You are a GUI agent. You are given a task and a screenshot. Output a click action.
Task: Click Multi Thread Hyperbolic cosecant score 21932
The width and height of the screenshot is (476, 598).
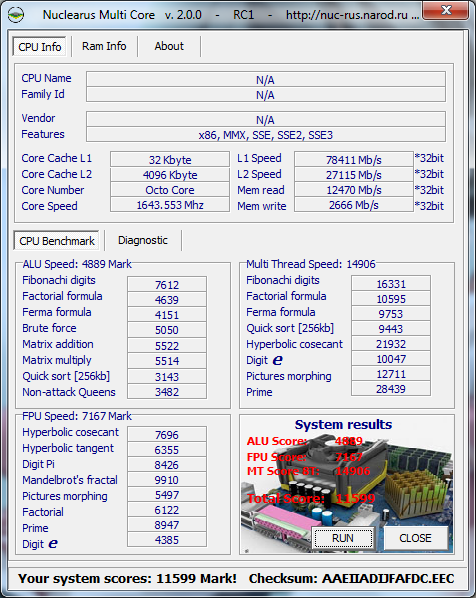(x=391, y=344)
